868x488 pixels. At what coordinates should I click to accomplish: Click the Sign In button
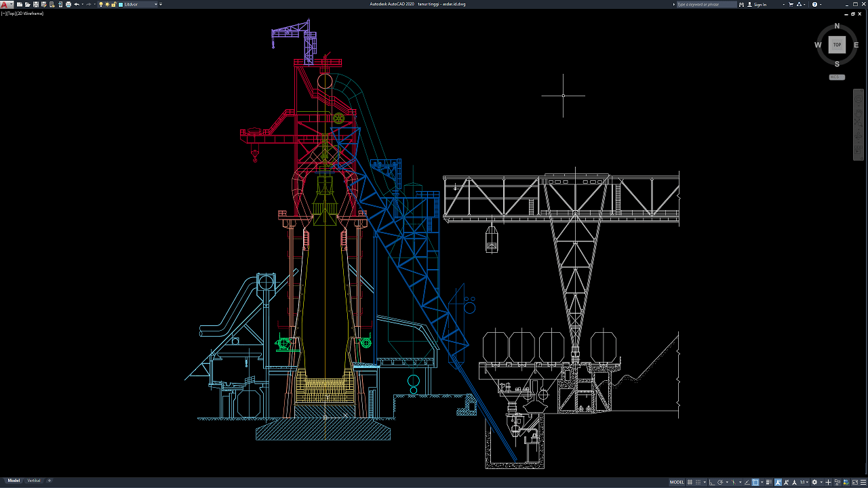tap(760, 4)
